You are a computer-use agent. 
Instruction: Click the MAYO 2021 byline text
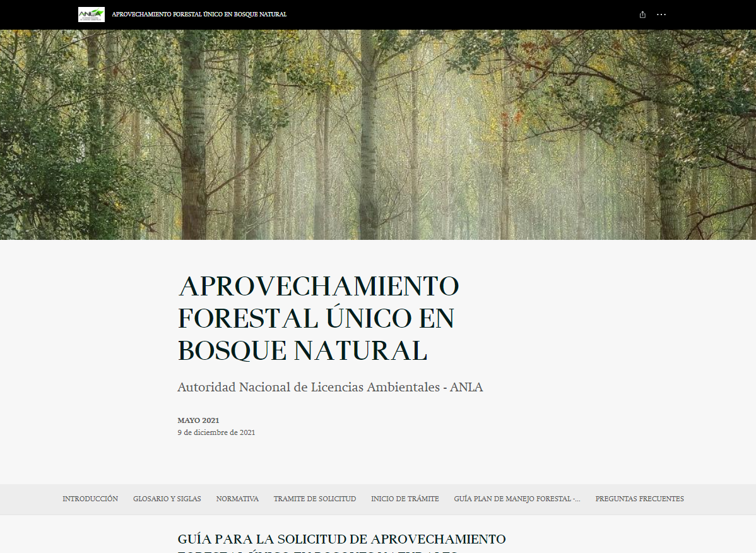[x=198, y=420]
